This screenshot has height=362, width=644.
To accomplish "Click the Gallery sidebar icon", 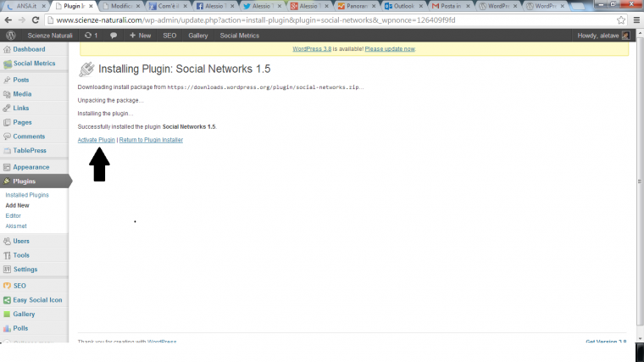I will (7, 315).
